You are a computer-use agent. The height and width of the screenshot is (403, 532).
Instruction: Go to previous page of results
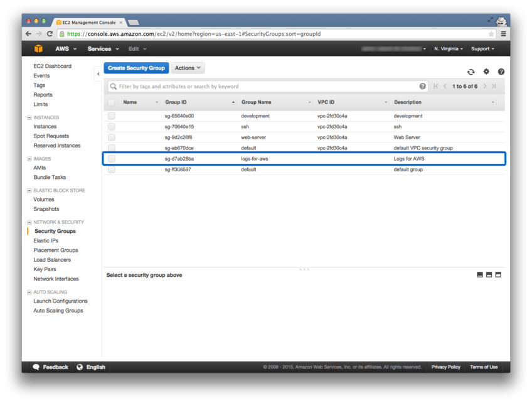pos(445,86)
